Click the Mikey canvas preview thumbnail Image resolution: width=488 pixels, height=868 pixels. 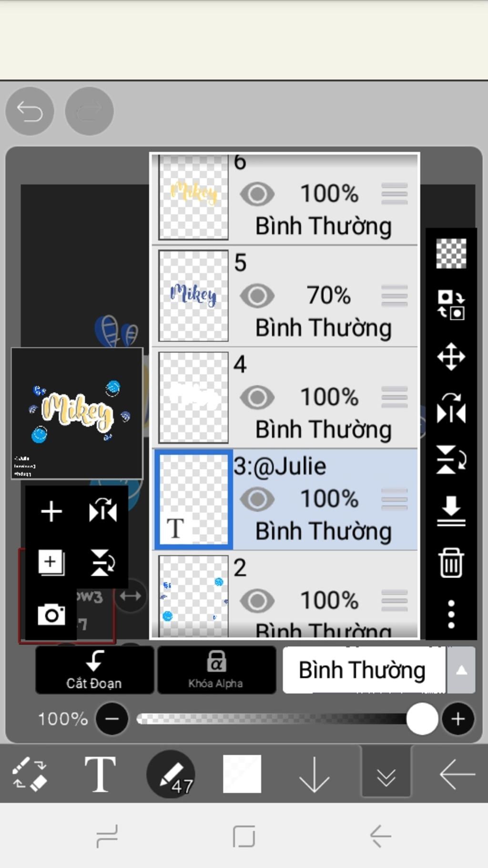[77, 413]
